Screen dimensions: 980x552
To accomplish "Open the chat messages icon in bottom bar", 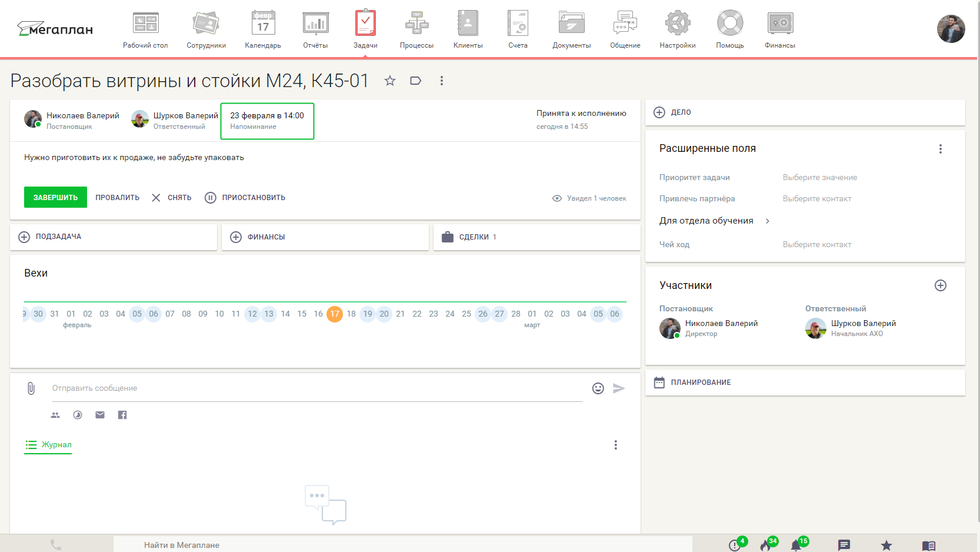I will (x=844, y=546).
